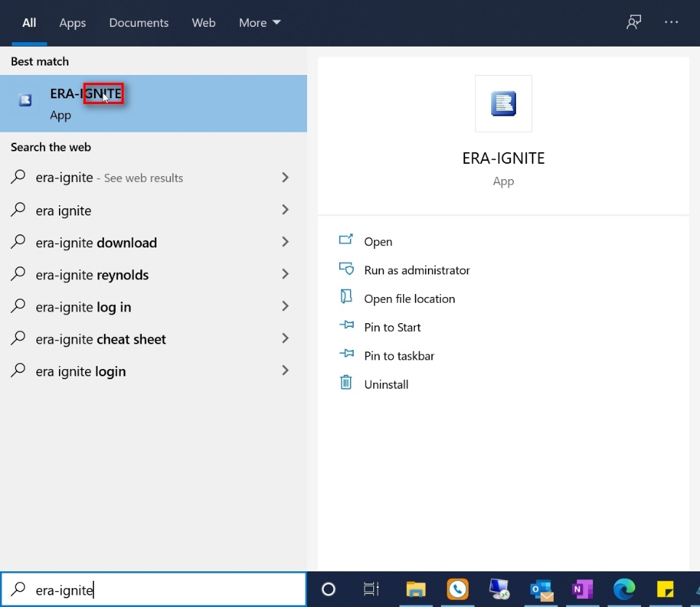Open the three-dots options menu
This screenshot has height=607, width=700.
pyautogui.click(x=671, y=22)
